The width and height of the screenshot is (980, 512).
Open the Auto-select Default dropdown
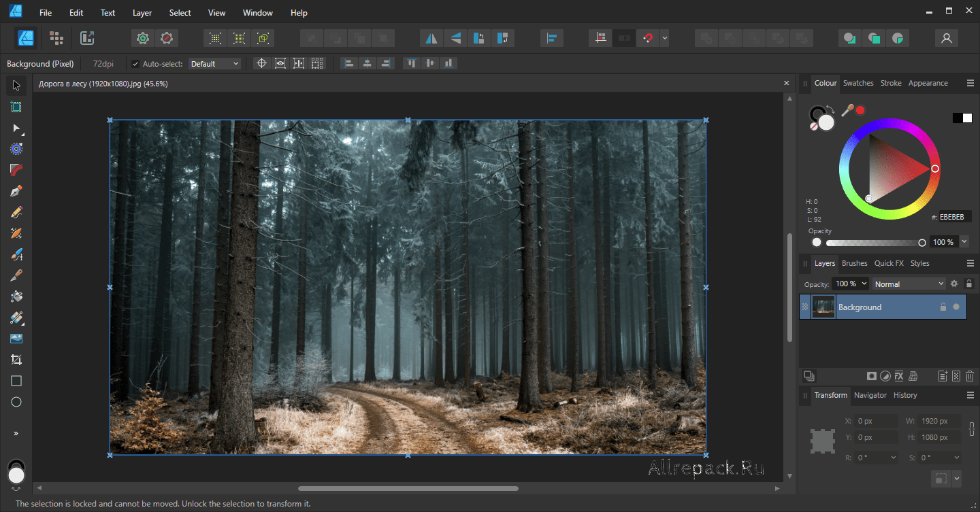214,64
